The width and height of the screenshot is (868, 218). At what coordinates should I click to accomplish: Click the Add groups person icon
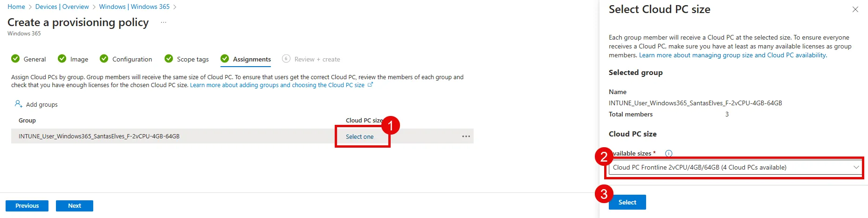coord(19,104)
